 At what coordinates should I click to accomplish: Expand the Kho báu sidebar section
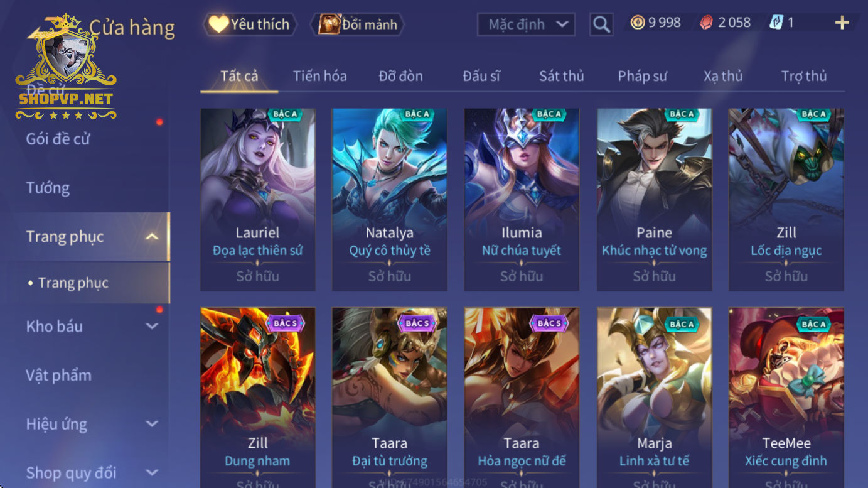[x=152, y=326]
